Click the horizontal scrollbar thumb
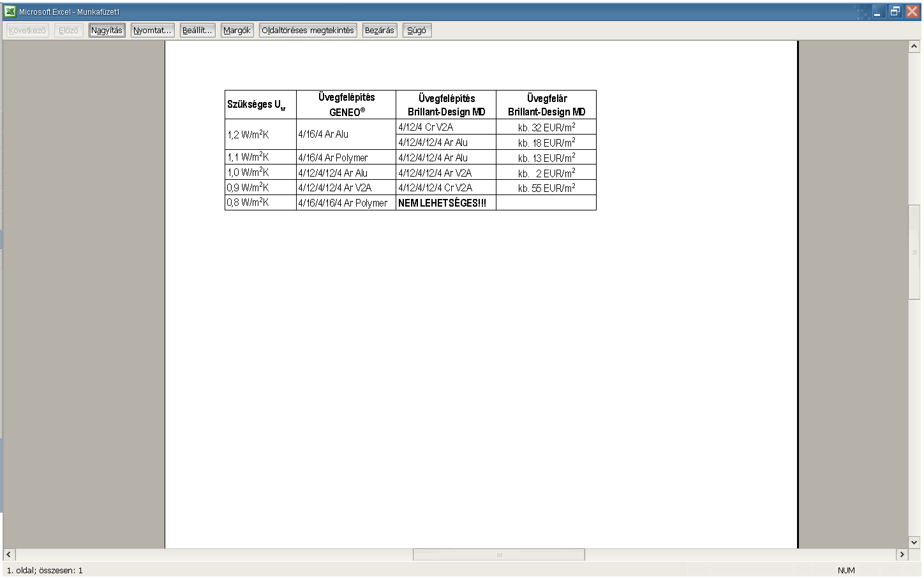The width and height of the screenshot is (924, 579). tap(499, 555)
